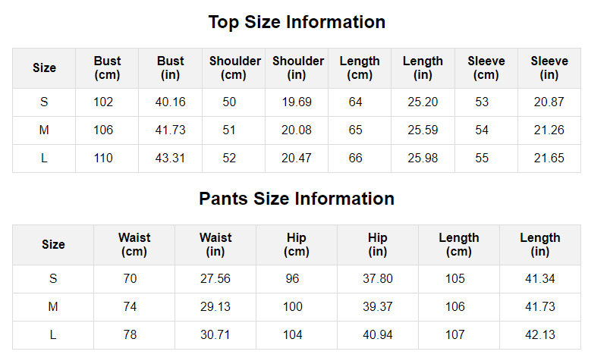The width and height of the screenshot is (610, 364).
Task: Click the Size header in the pants table
Action: coord(53,245)
